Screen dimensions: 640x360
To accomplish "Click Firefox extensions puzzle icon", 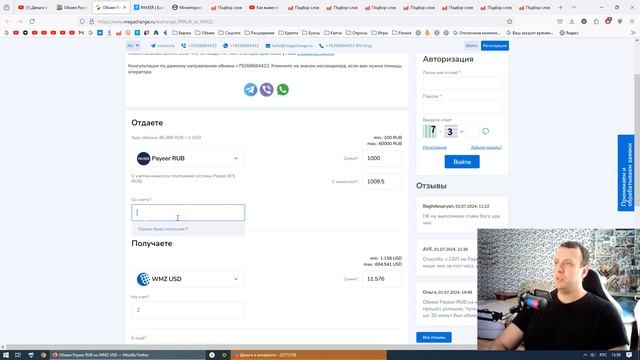I will (596, 21).
